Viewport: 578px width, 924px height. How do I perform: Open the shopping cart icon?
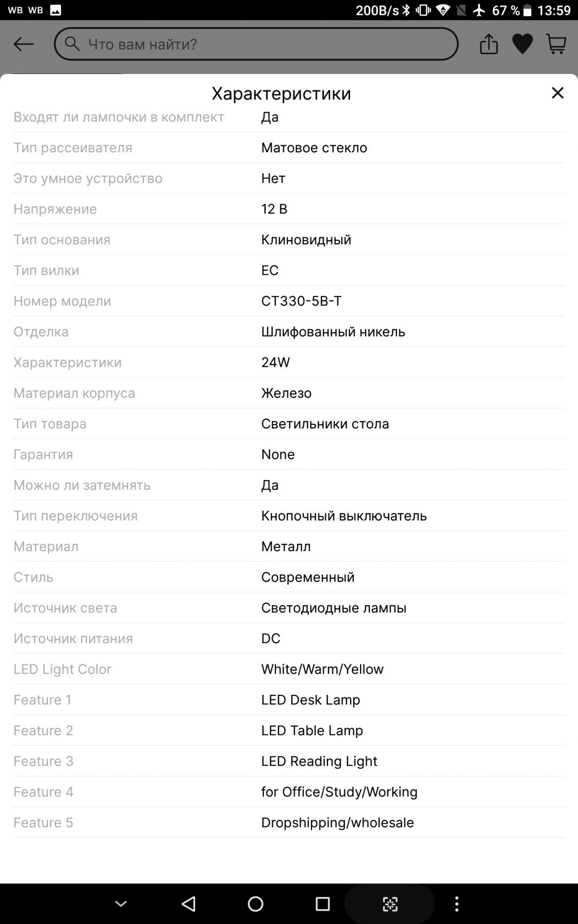tap(556, 44)
